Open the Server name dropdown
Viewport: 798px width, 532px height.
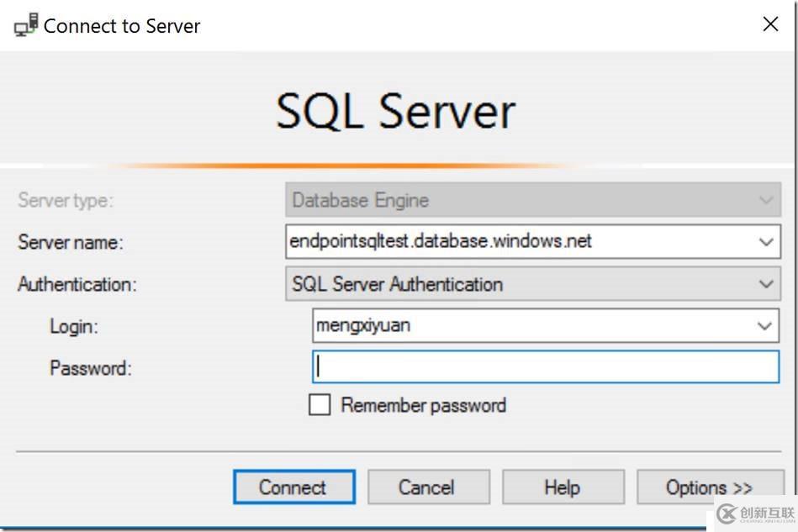tap(766, 241)
